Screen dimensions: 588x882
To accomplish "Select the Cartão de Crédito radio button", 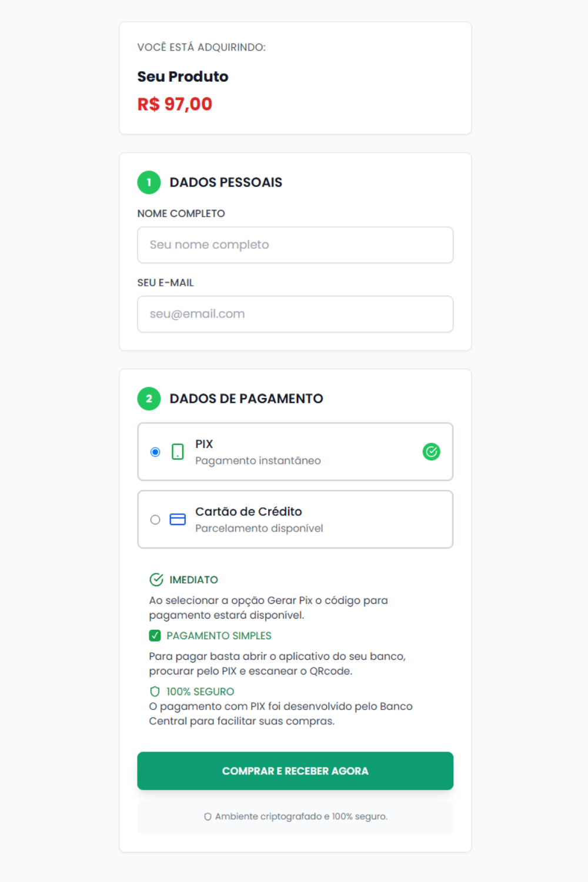I will (x=155, y=520).
